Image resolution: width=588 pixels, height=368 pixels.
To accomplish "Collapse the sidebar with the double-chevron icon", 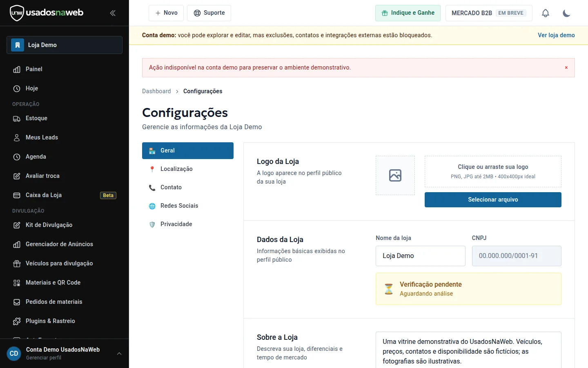I will point(113,13).
